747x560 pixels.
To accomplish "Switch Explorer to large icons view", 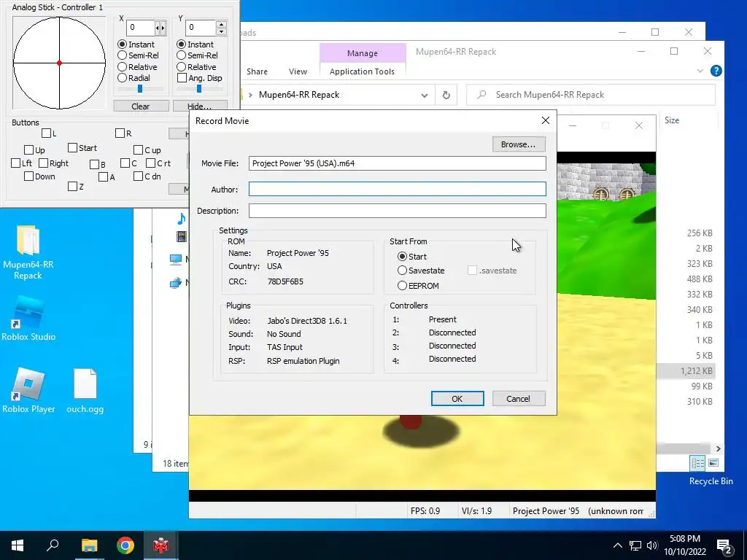I will pyautogui.click(x=713, y=463).
